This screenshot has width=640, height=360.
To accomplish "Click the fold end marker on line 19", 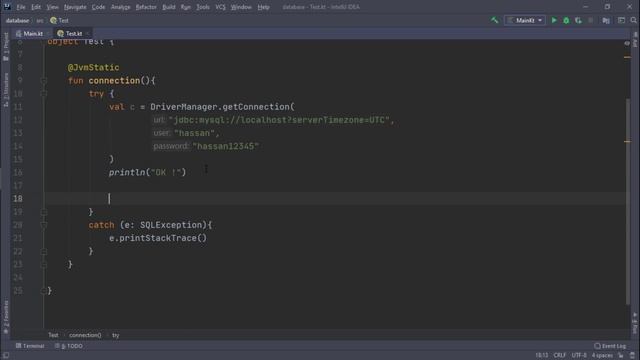I will 44,212.
